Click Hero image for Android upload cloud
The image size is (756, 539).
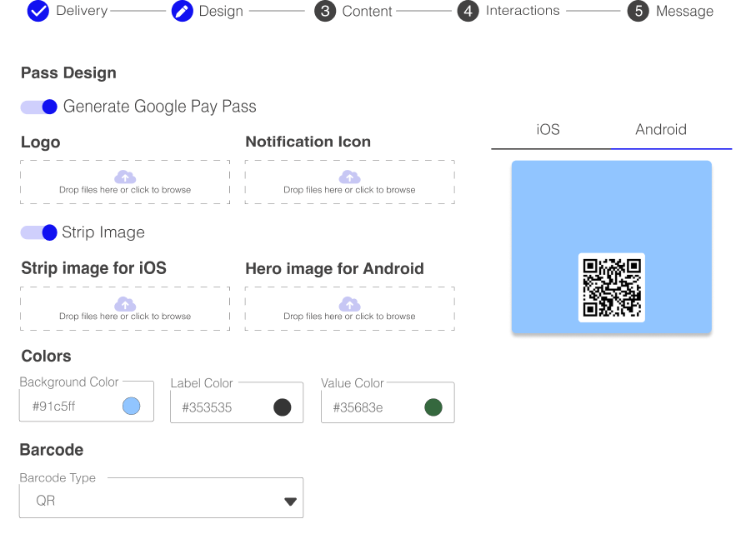coord(349,303)
